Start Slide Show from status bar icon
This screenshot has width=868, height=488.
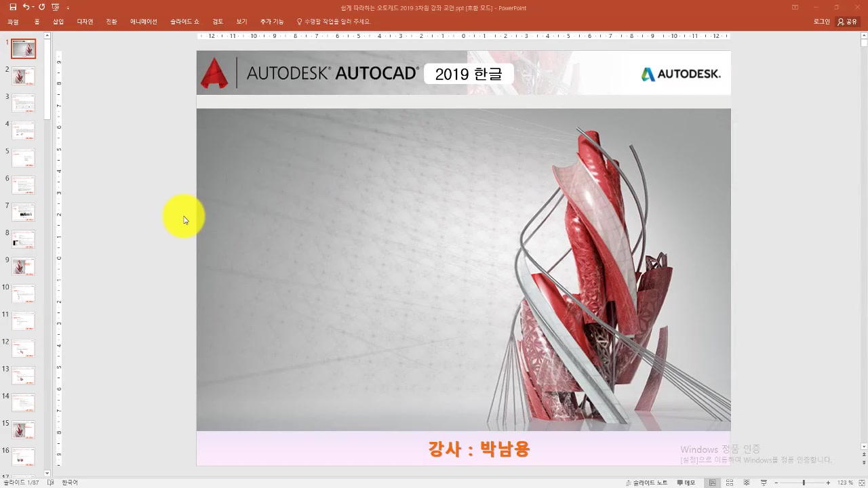tap(764, 483)
